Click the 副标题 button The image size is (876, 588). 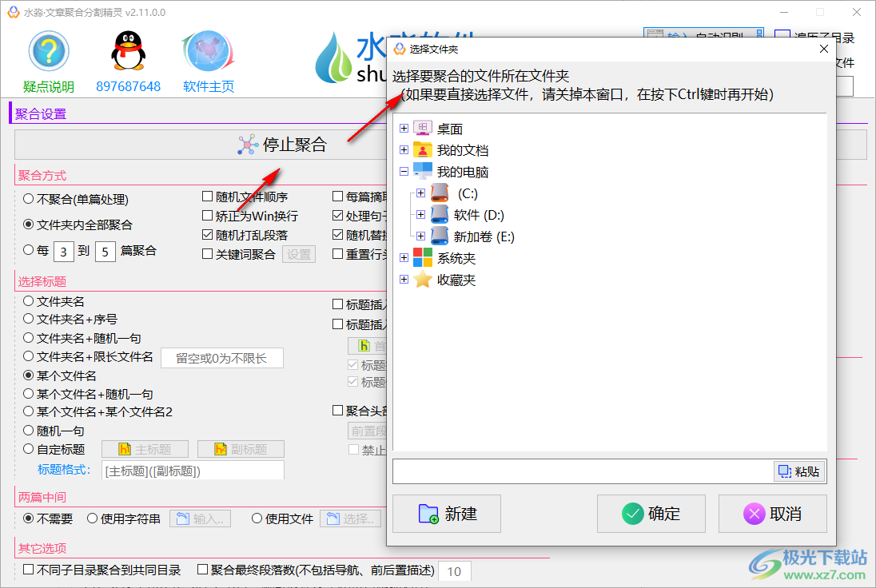[x=241, y=450]
